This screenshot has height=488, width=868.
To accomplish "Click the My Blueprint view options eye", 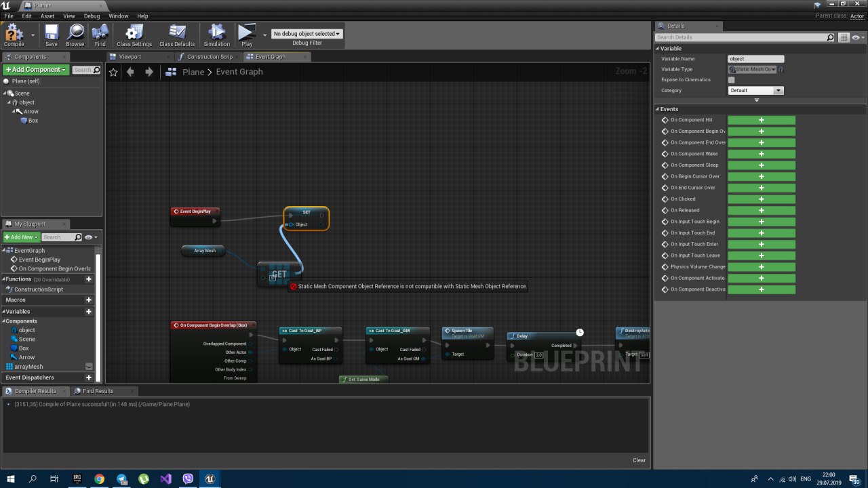I will [x=91, y=237].
